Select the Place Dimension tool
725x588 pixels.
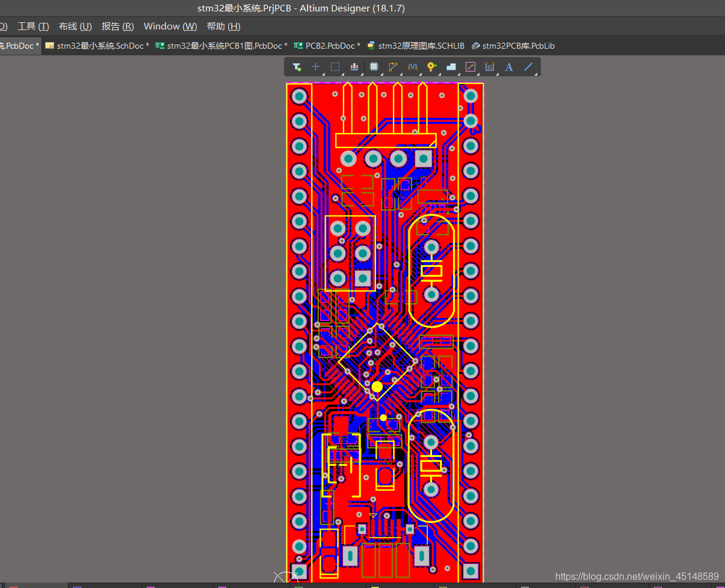[x=490, y=67]
